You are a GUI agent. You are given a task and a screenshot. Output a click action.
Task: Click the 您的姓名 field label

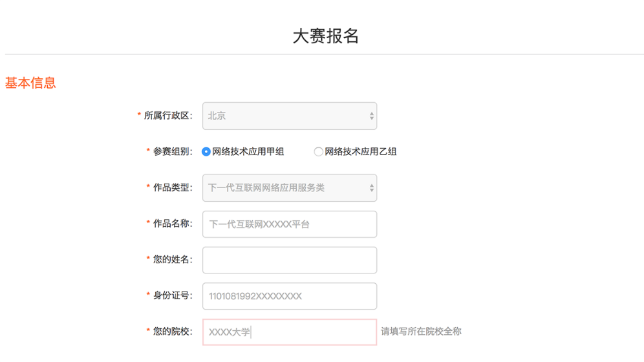point(173,260)
